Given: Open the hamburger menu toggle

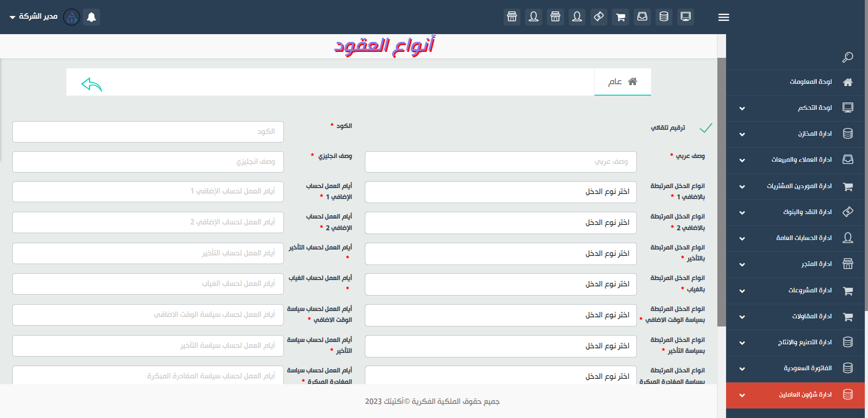Looking at the screenshot, I should pos(723,17).
